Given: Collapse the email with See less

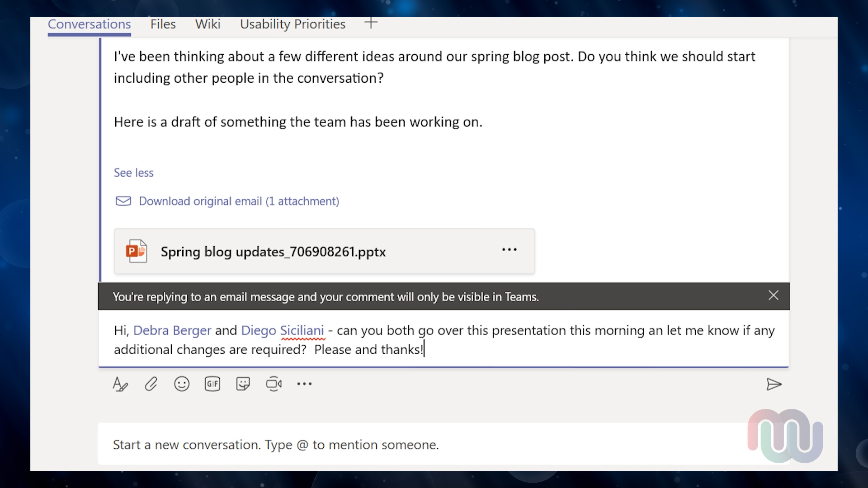Looking at the screenshot, I should 134,173.
